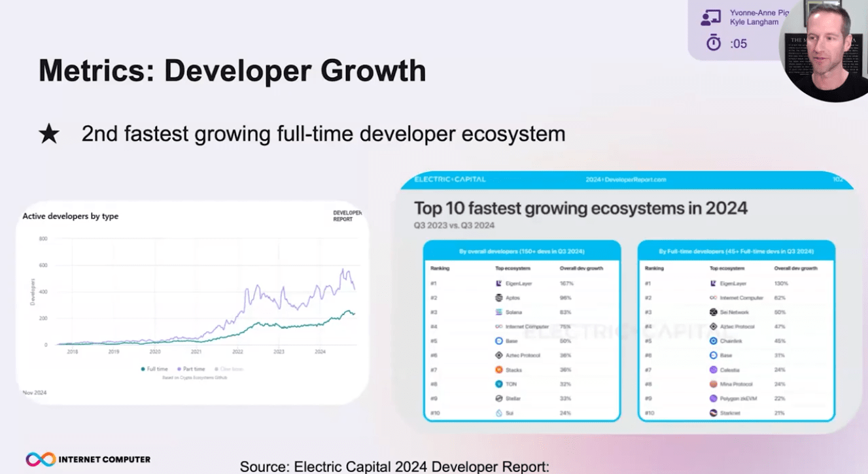868x474 pixels.
Task: Toggle the Full time legend entry
Action: [154, 369]
